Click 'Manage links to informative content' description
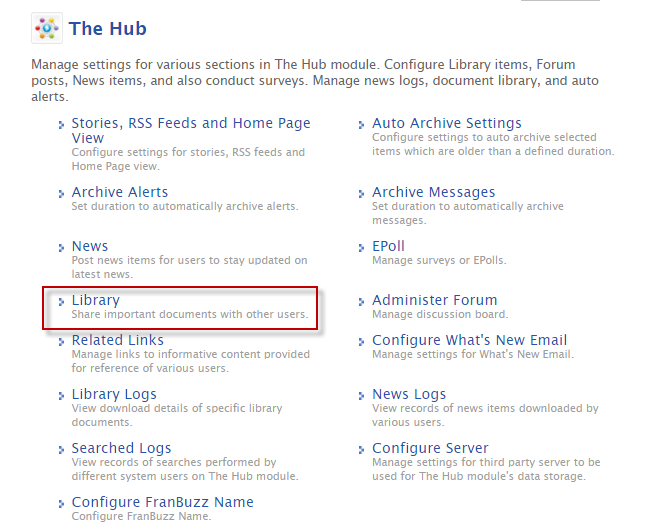 [191, 361]
